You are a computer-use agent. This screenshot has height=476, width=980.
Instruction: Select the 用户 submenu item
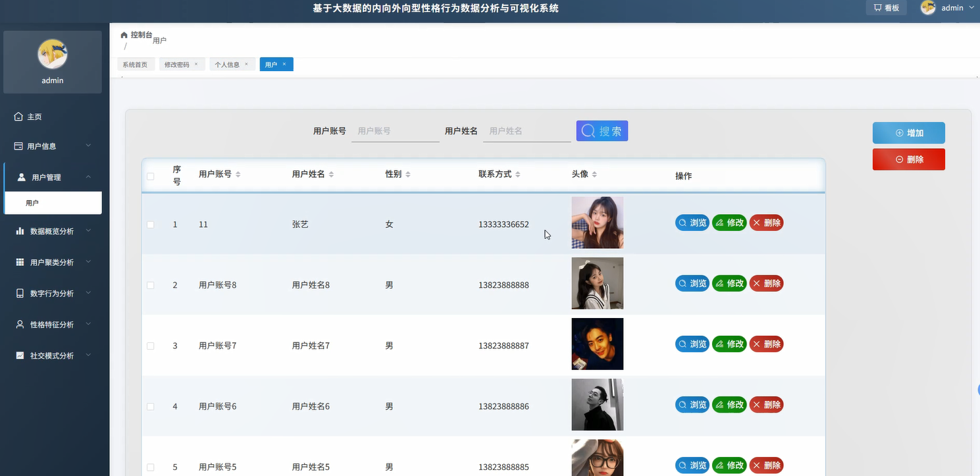click(x=53, y=203)
